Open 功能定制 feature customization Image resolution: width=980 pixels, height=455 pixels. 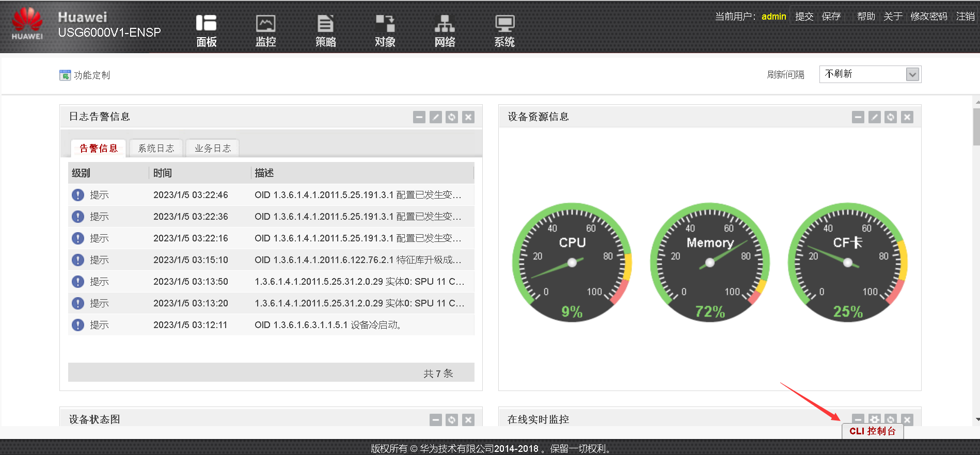pos(85,75)
